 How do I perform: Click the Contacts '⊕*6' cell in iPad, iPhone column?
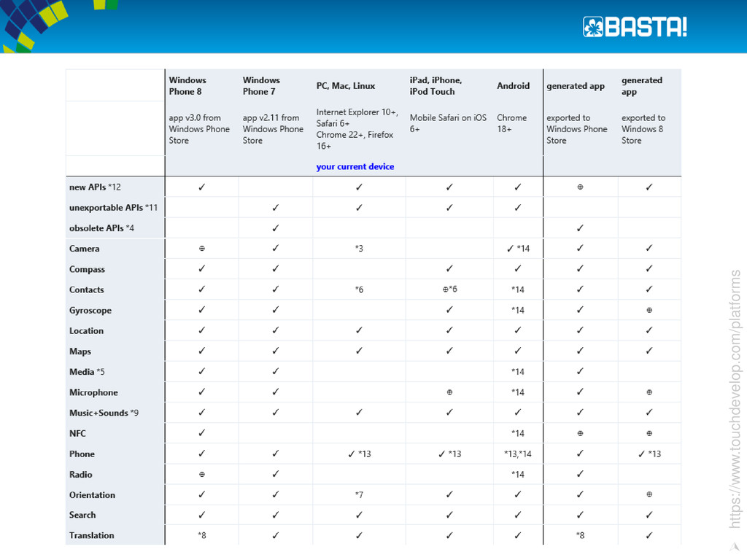(449, 289)
